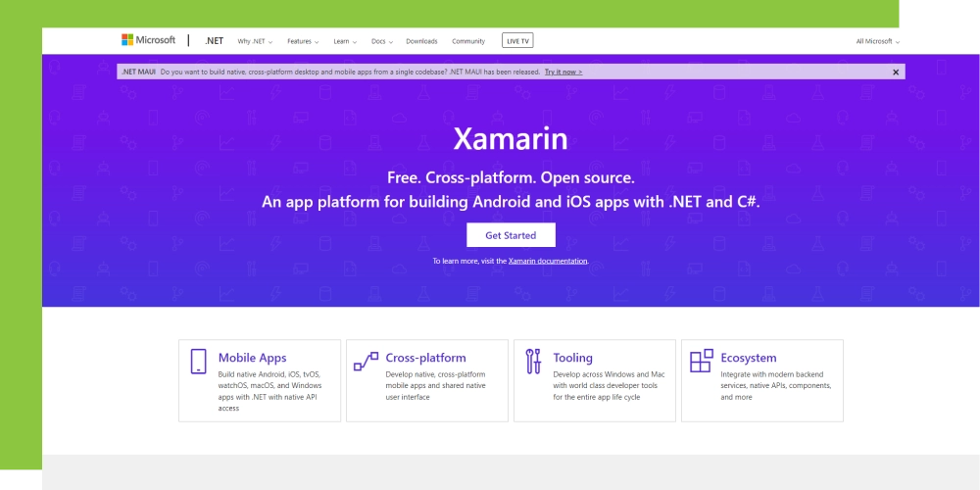Screen dimensions: 980x490
Task: Open the Tooling heading
Action: point(572,358)
